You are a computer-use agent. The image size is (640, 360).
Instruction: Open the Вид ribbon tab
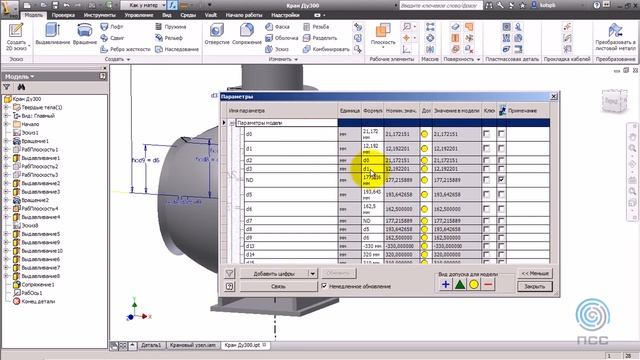point(167,15)
